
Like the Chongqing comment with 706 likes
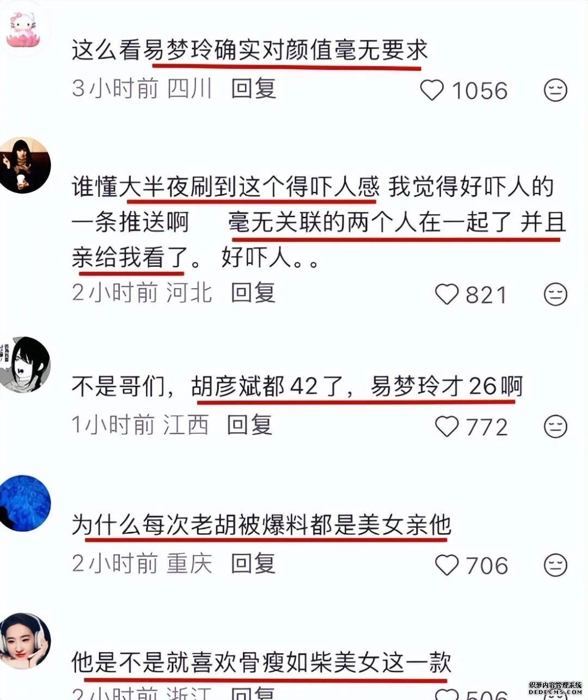(x=447, y=565)
